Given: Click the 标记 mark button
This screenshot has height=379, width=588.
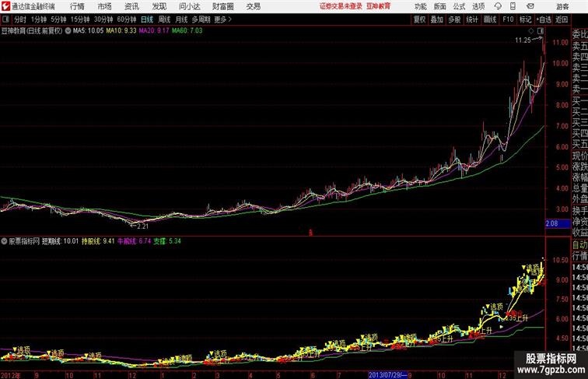Looking at the screenshot, I should click(x=525, y=19).
